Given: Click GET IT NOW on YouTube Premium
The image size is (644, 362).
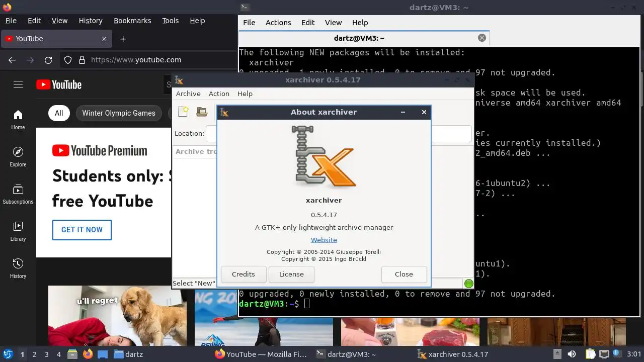Looking at the screenshot, I should point(82,230).
